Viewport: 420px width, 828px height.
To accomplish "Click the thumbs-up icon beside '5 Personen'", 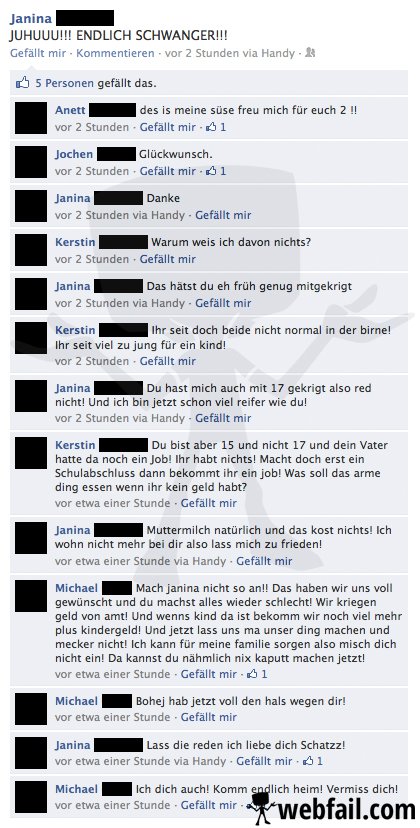I will pyautogui.click(x=23, y=82).
